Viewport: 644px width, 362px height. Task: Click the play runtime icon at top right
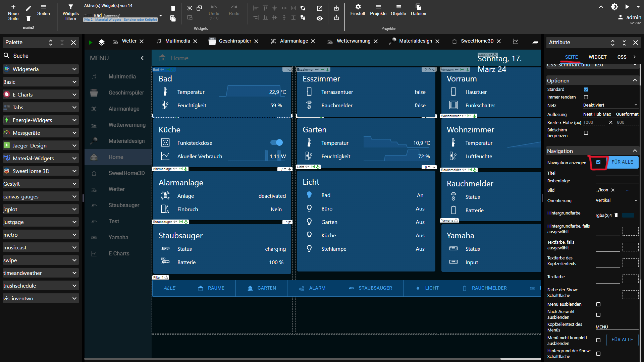tap(627, 7)
